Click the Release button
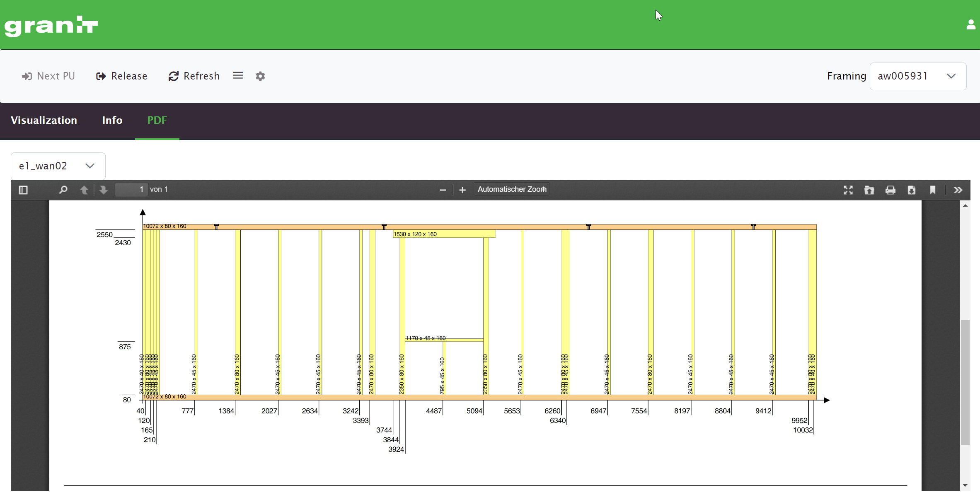 tap(122, 76)
